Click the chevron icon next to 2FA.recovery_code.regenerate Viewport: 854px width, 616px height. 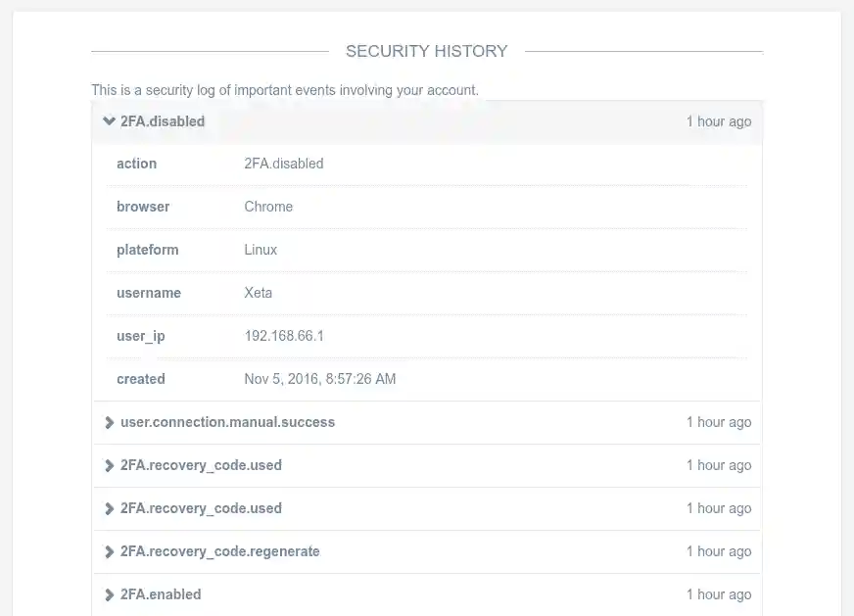pos(109,551)
